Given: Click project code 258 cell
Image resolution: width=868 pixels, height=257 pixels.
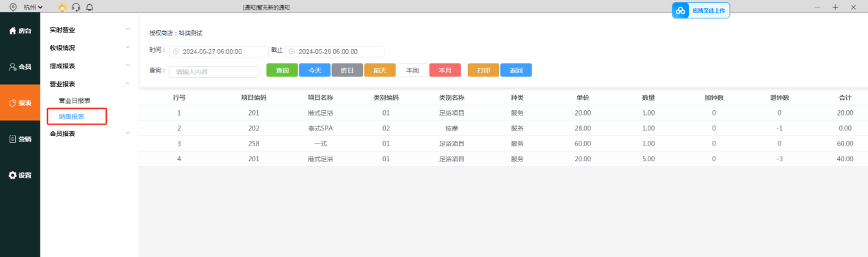Looking at the screenshot, I should [x=254, y=144].
